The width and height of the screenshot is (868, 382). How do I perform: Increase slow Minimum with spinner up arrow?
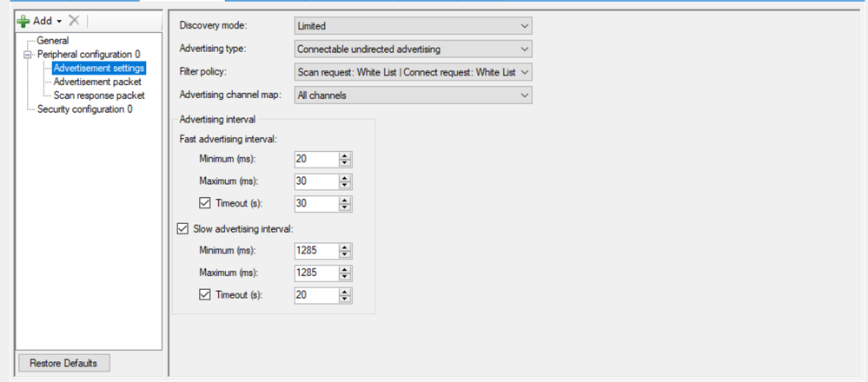(x=346, y=247)
